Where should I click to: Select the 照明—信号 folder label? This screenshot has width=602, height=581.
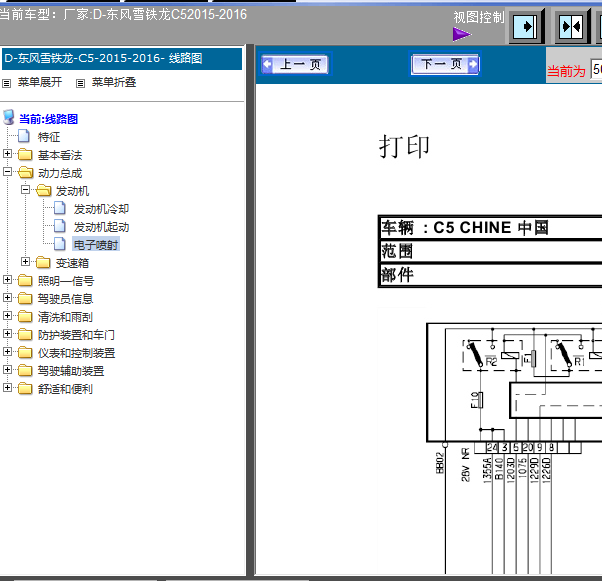coord(66,281)
